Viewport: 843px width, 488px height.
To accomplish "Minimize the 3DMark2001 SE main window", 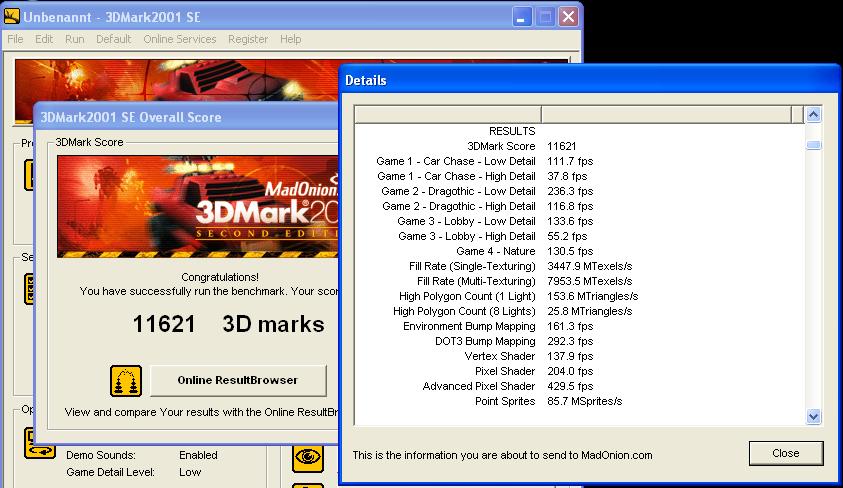I will [520, 17].
